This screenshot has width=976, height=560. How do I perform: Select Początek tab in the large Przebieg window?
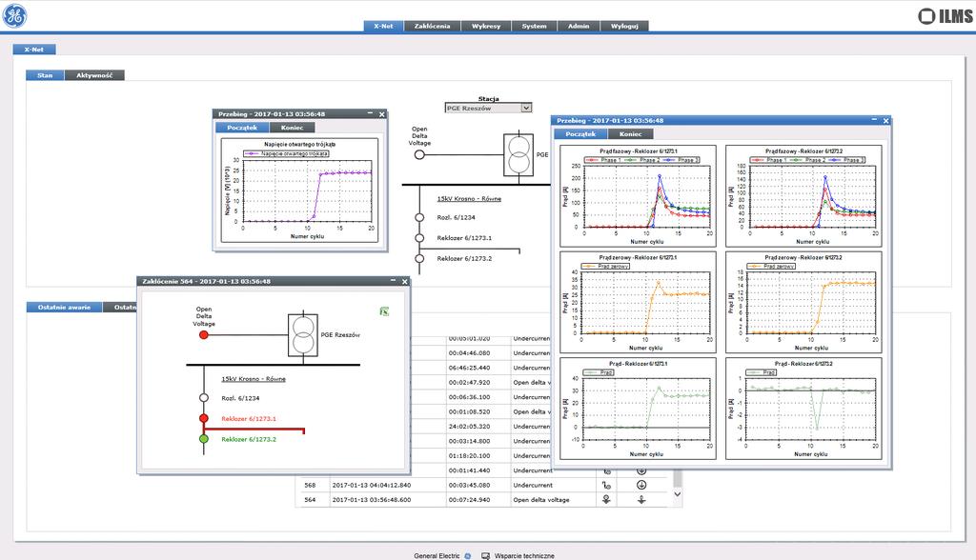[580, 133]
